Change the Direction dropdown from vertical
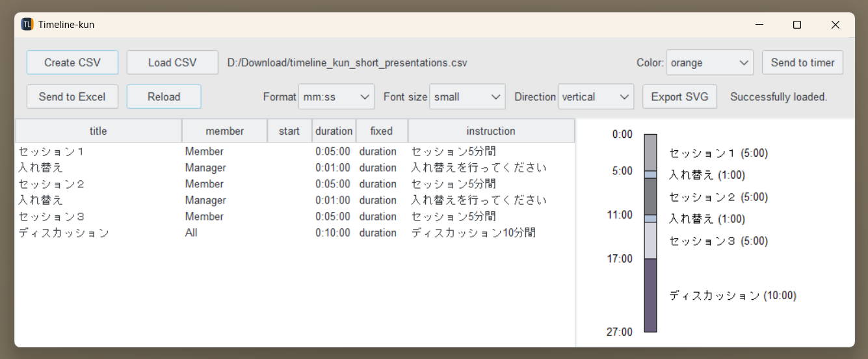The width and height of the screenshot is (868, 359). pos(596,97)
